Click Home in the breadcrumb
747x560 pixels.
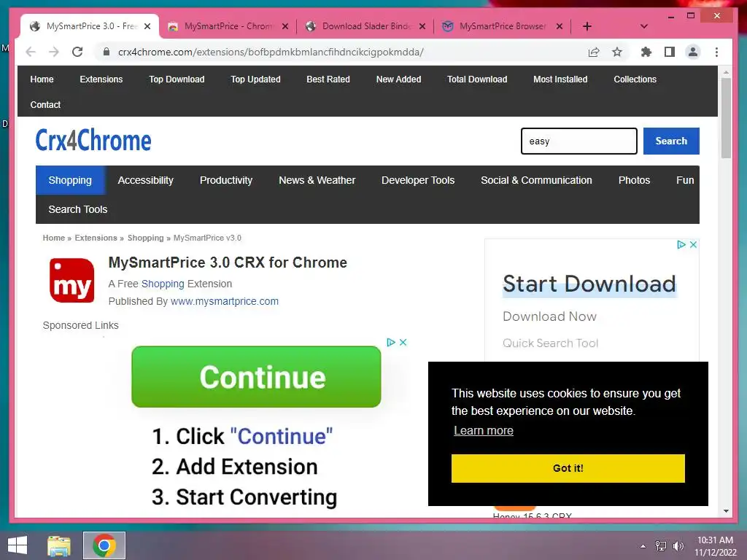[53, 238]
